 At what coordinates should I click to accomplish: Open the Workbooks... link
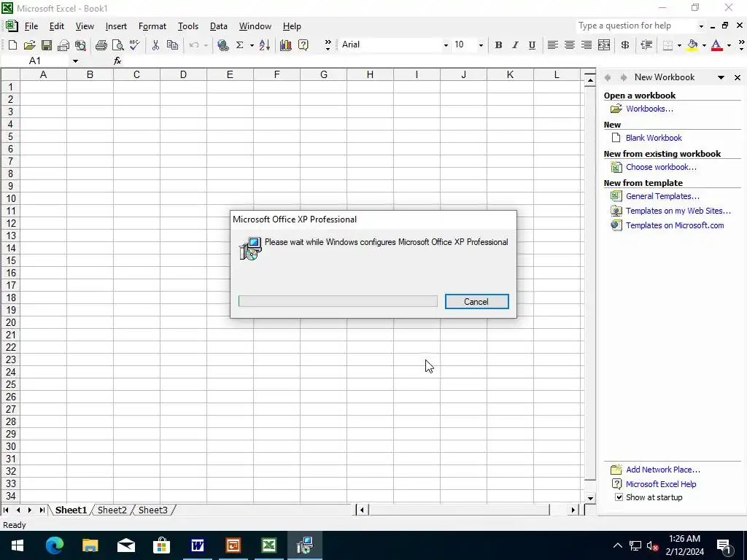(x=649, y=109)
